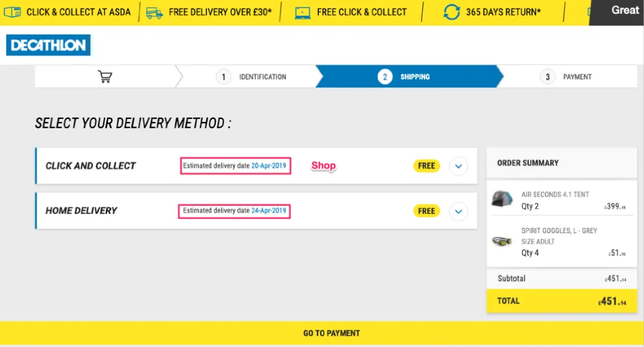Image resolution: width=644 pixels, height=347 pixels.
Task: Click the Asda click & collect box icon
Action: coord(12,12)
